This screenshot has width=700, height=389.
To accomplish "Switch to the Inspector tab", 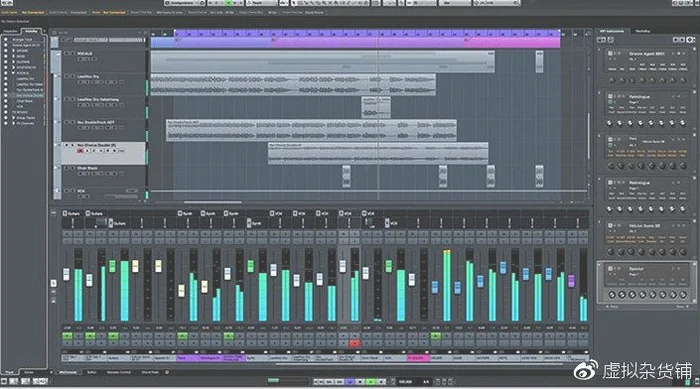I will 10,31.
